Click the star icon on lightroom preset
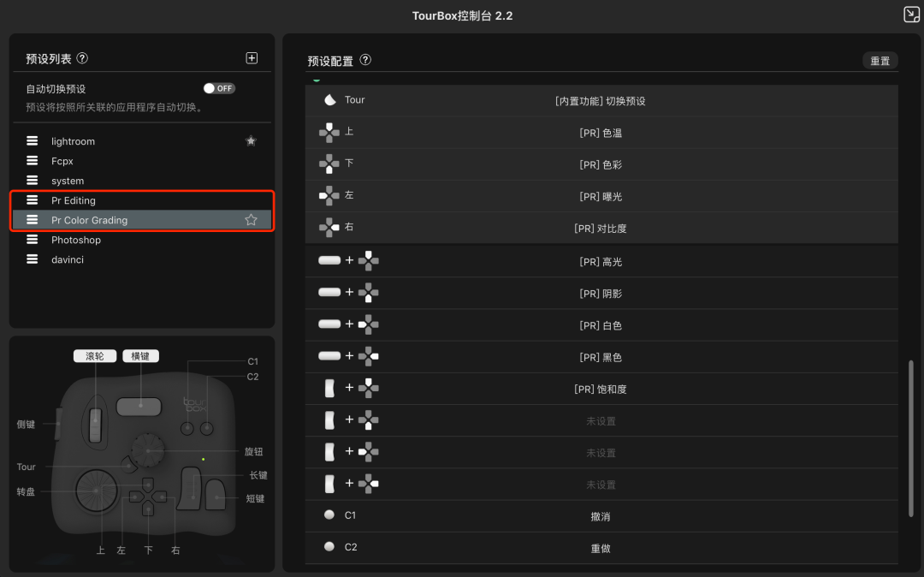 coord(251,141)
